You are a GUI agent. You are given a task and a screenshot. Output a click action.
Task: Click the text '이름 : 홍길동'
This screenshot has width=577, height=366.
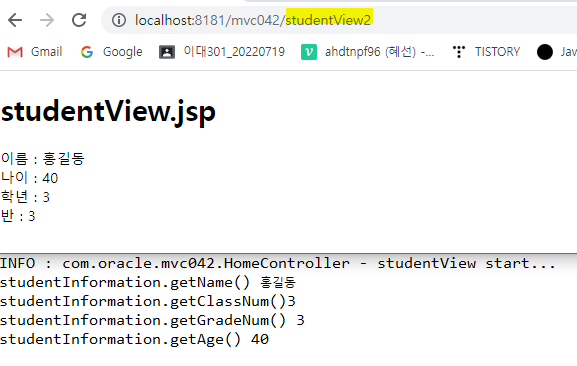tap(43, 159)
